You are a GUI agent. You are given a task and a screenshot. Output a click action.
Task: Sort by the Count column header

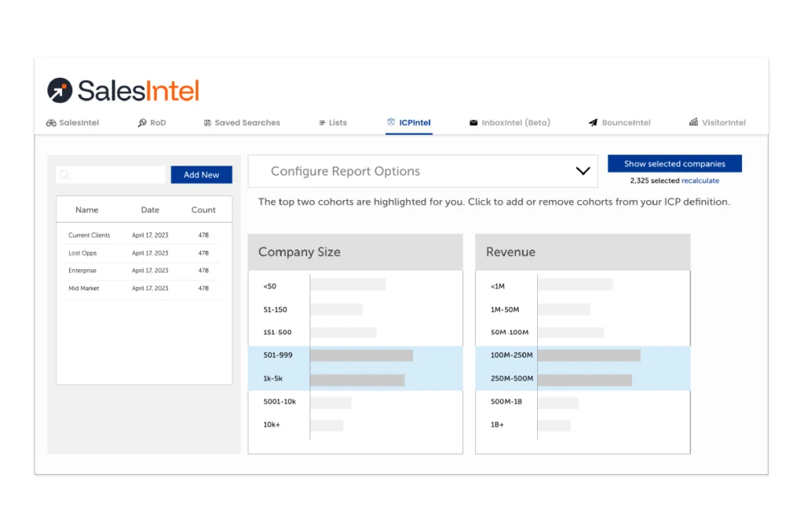pyautogui.click(x=203, y=210)
